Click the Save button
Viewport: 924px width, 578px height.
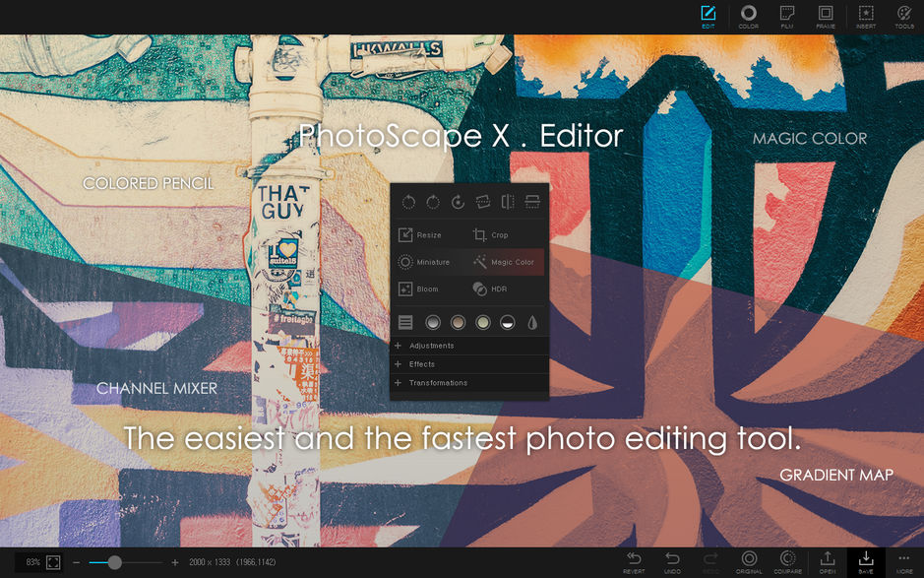865,563
